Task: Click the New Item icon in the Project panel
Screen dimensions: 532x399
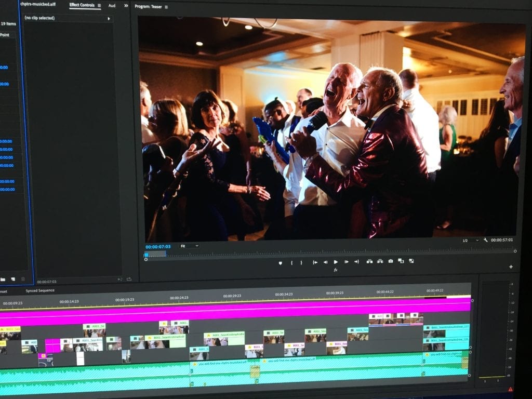Action: coord(13,279)
